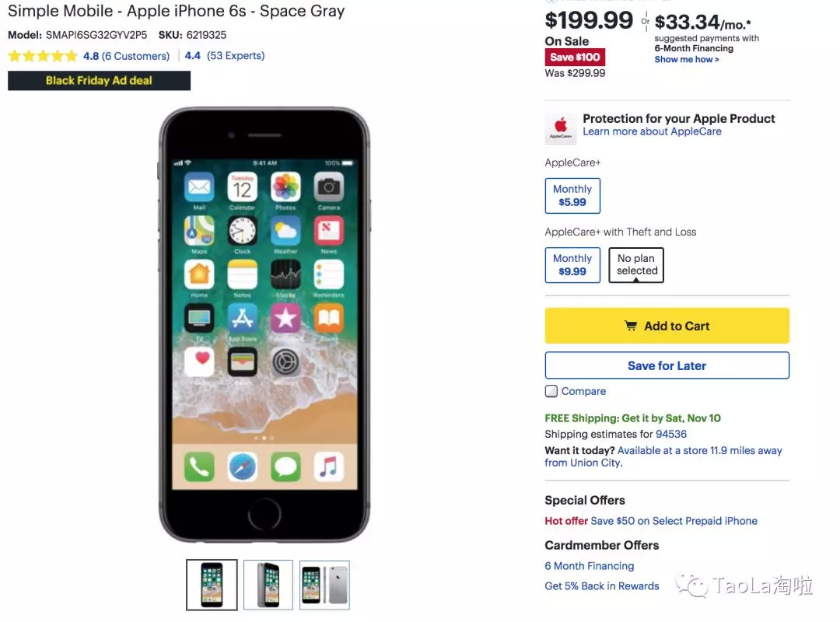
Task: Select AppleCare+ Monthly $5.99 plan
Action: point(572,196)
